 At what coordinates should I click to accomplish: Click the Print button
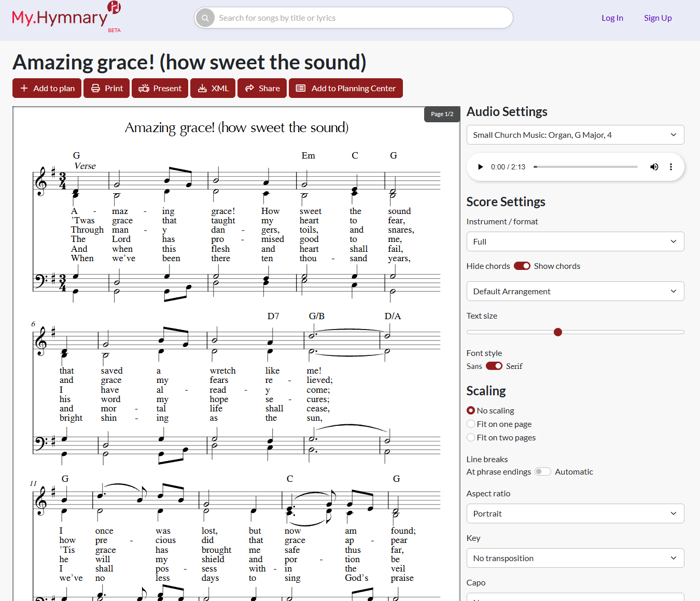[106, 88]
